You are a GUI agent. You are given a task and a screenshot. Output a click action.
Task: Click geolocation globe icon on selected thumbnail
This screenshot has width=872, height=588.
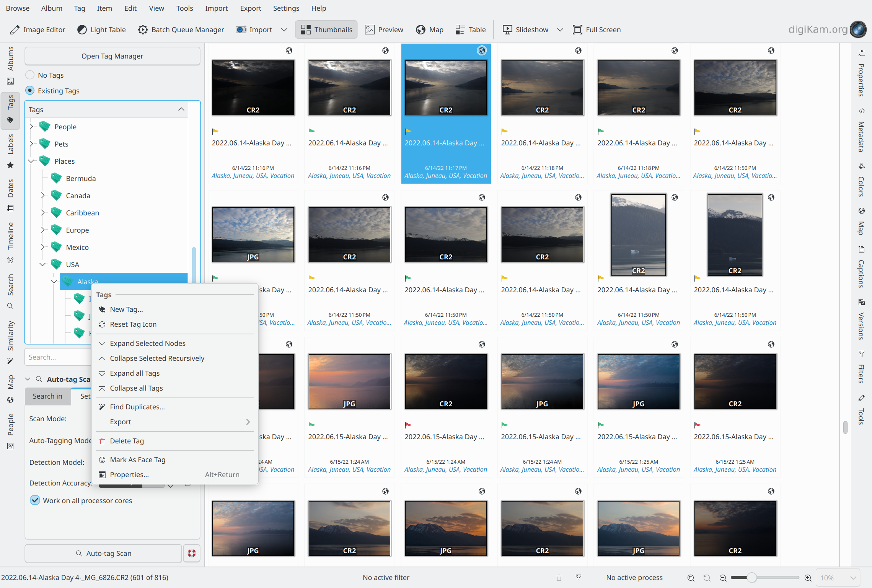point(482,50)
